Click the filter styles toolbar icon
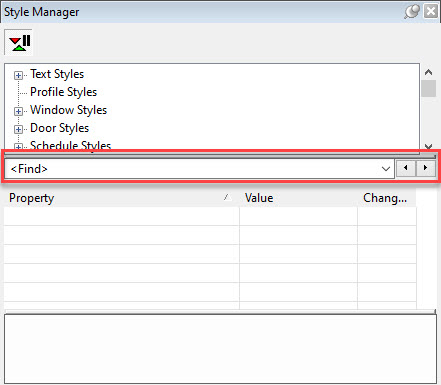This screenshot has height=385, width=441. coord(19,42)
